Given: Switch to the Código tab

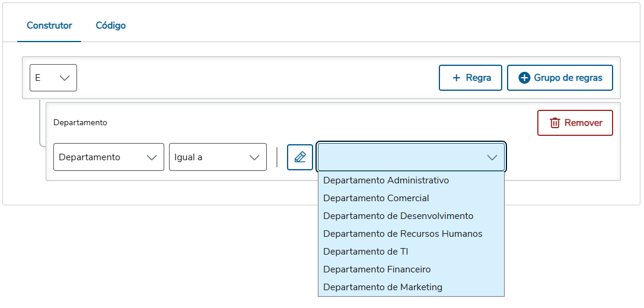Looking at the screenshot, I should 111,26.
